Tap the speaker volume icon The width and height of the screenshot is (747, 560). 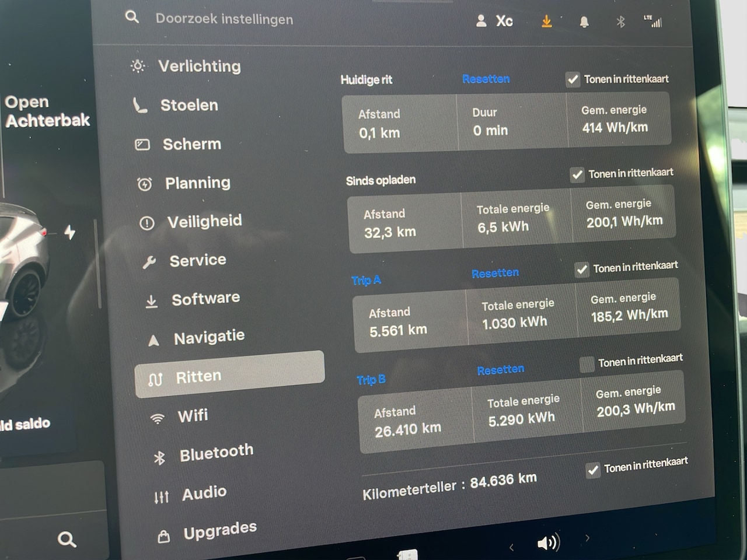click(x=548, y=543)
